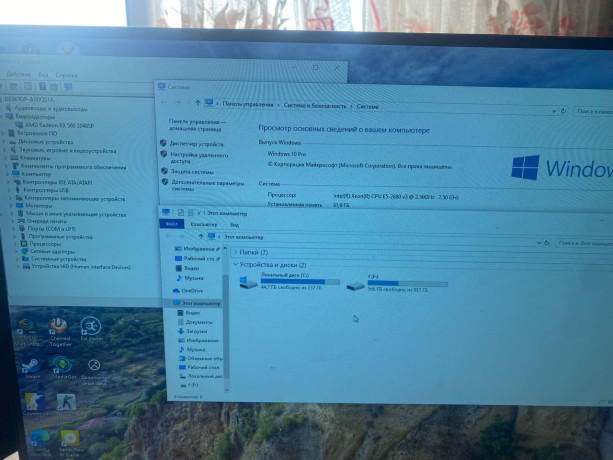This screenshot has height=460, width=613.
Task: Expand Контроллеры USB in Device Manager
Action: pyautogui.click(x=10, y=190)
